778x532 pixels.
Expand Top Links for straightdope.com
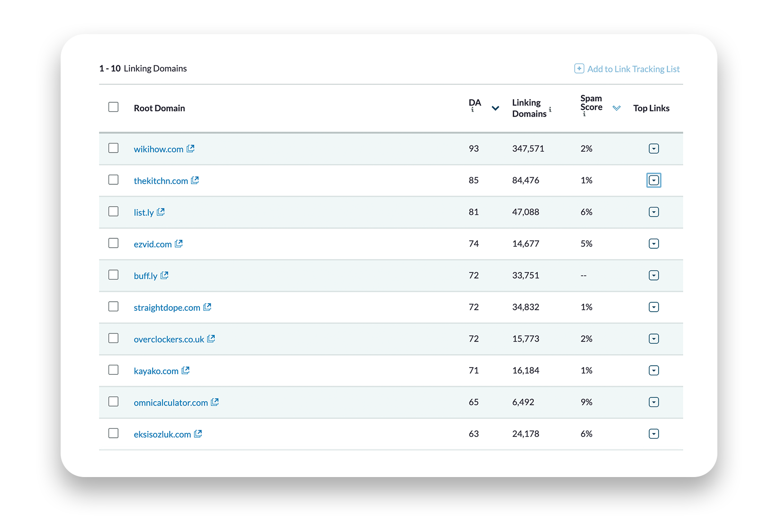[x=654, y=307]
